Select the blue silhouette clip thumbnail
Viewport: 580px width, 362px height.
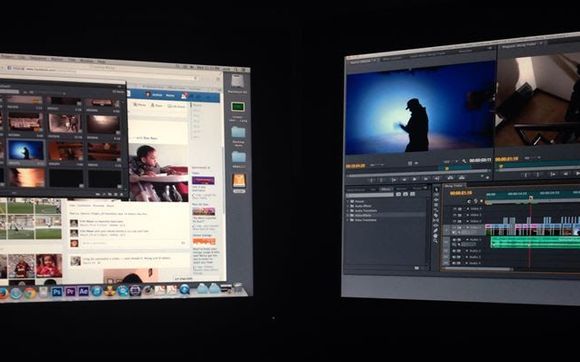pos(26,150)
